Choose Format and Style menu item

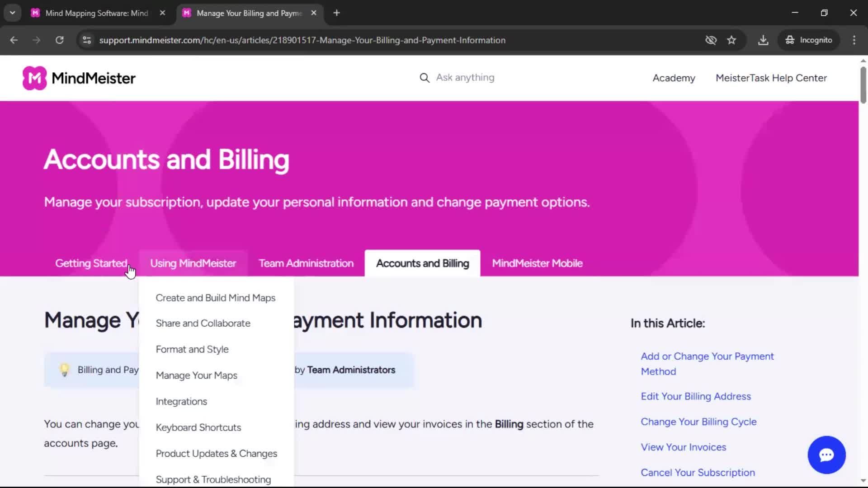pyautogui.click(x=192, y=350)
